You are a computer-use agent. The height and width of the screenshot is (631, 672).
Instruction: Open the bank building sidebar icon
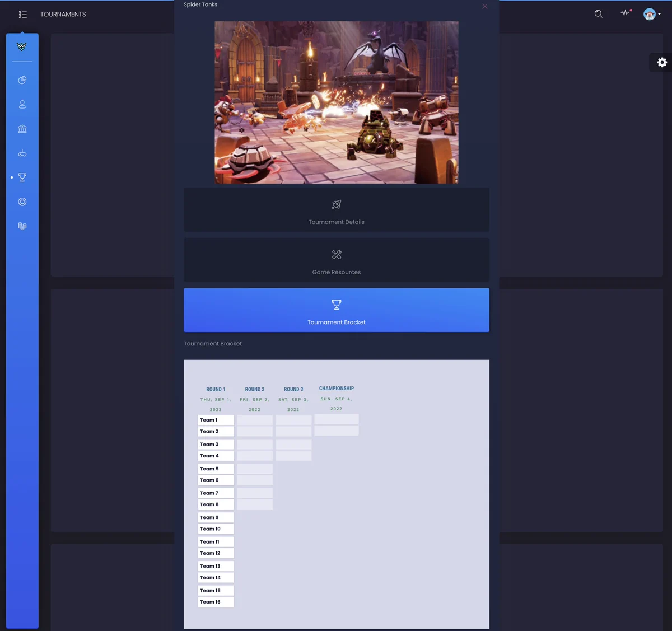tap(22, 129)
